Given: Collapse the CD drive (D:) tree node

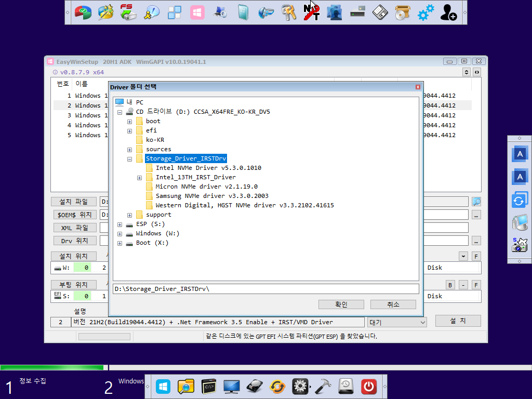Looking at the screenshot, I should point(120,112).
